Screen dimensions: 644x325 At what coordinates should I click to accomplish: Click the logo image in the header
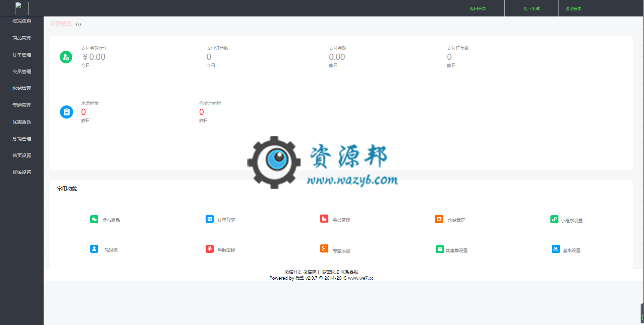[22, 8]
